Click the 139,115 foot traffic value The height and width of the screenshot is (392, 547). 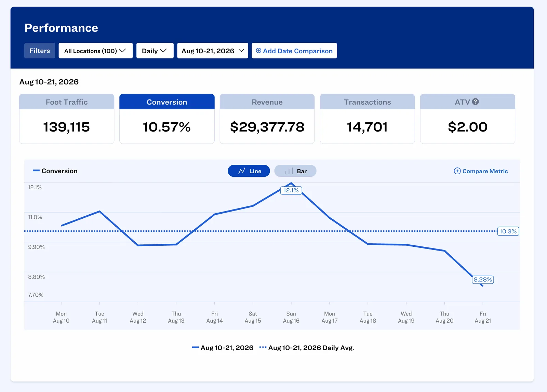67,127
